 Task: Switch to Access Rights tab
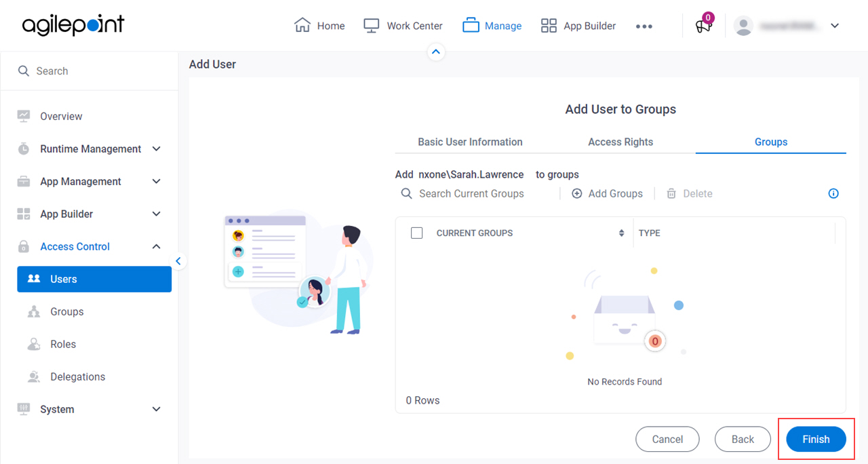[620, 142]
